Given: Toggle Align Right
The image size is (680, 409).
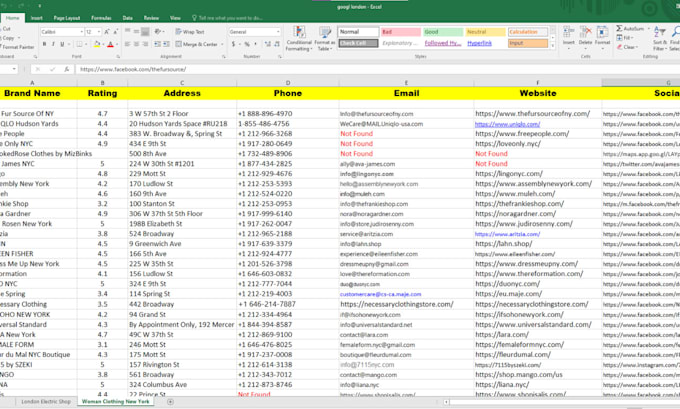Looking at the screenshot, I should (x=145, y=44).
